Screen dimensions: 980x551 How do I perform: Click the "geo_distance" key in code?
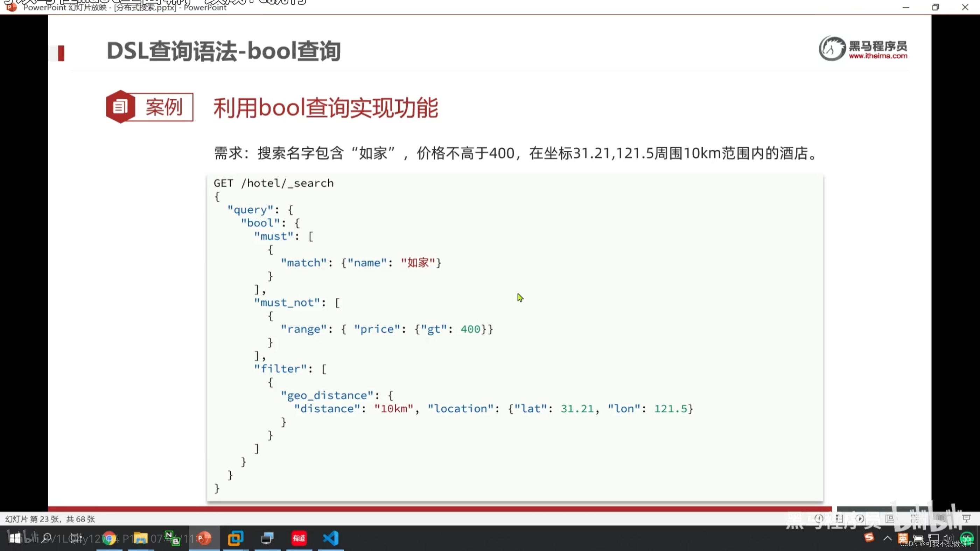(x=328, y=395)
